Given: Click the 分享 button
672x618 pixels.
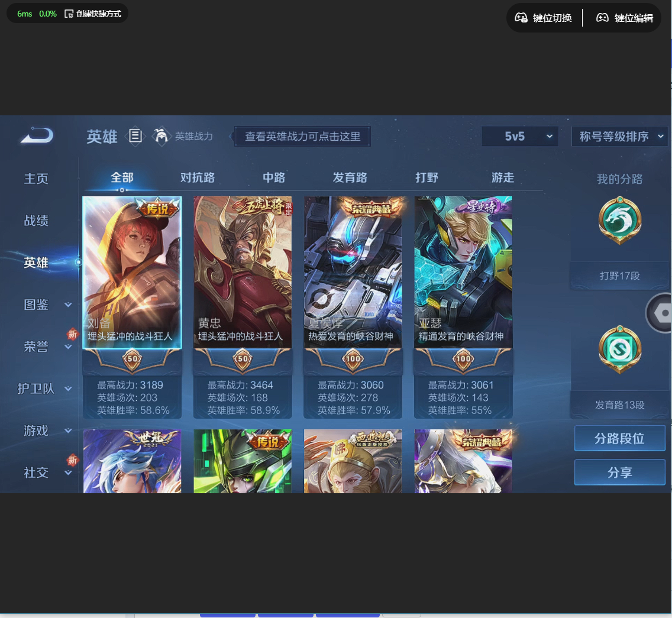Looking at the screenshot, I should 619,473.
